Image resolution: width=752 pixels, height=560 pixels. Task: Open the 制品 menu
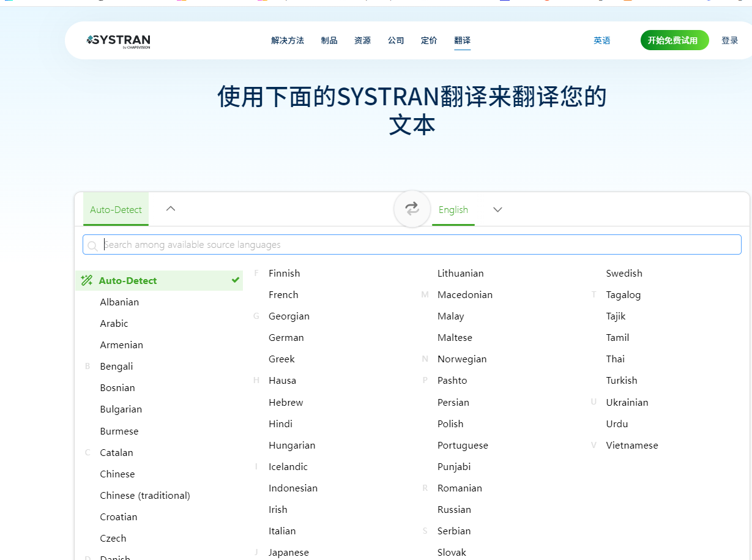329,40
